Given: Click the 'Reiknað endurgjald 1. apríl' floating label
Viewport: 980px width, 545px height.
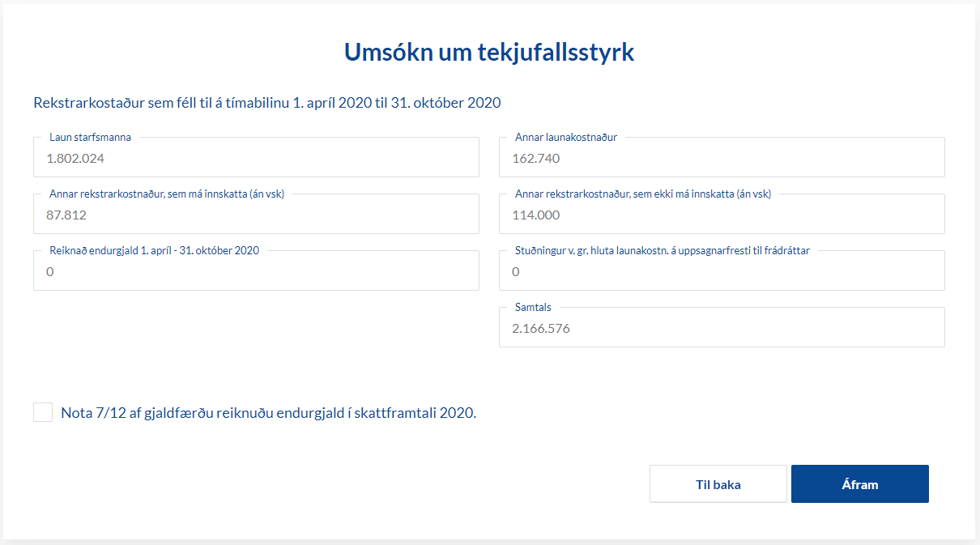Looking at the screenshot, I should click(x=154, y=251).
